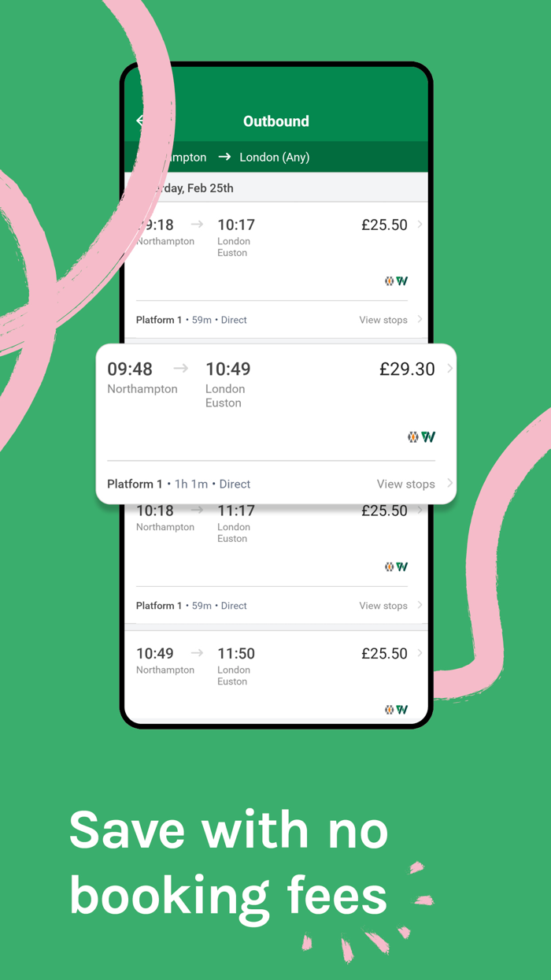Select the £29.30 fare price
This screenshot has width=551, height=980.
point(407,369)
